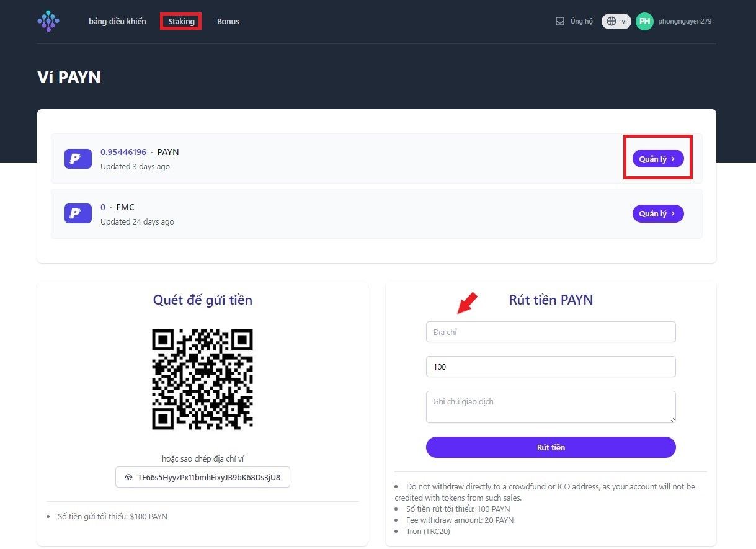The width and height of the screenshot is (756, 549).
Task: Click 'Số tiền rút tối thiểu: 100 PAYN'
Action: click(458, 509)
